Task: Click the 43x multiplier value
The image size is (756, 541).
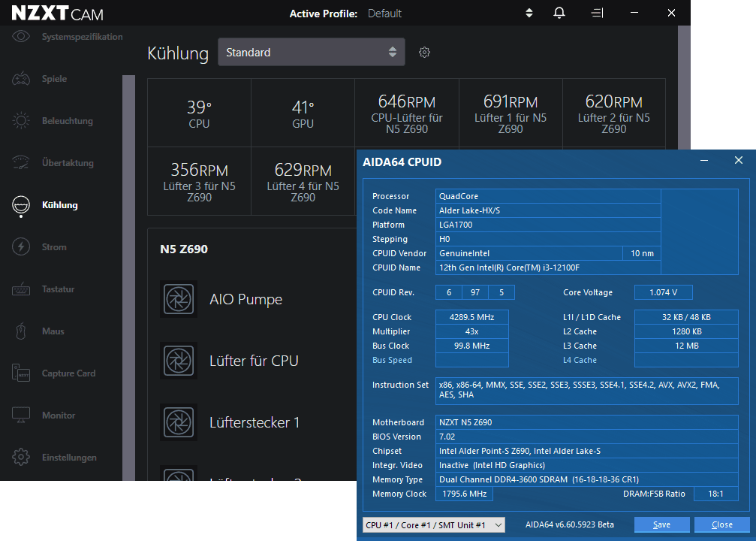Action: (x=472, y=331)
